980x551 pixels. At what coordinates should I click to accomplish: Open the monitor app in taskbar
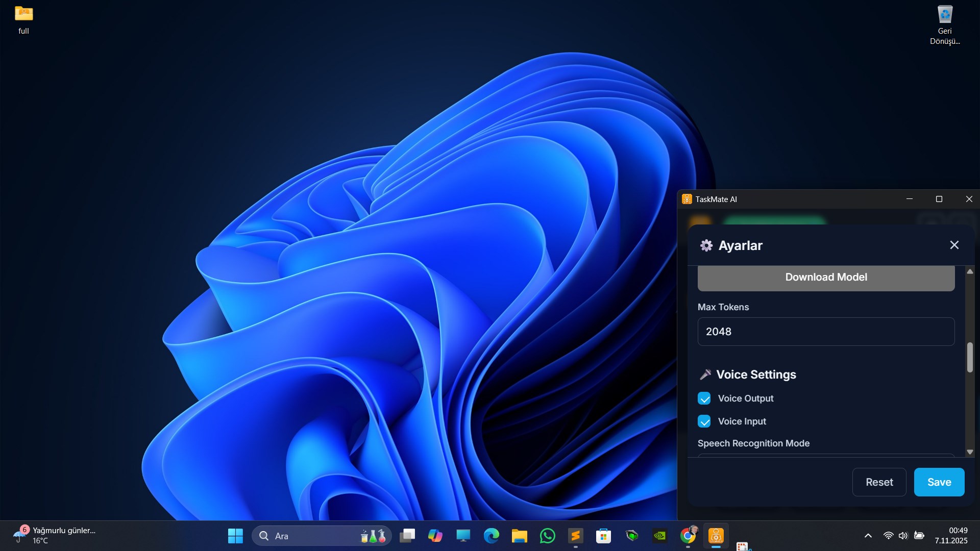[x=463, y=536]
